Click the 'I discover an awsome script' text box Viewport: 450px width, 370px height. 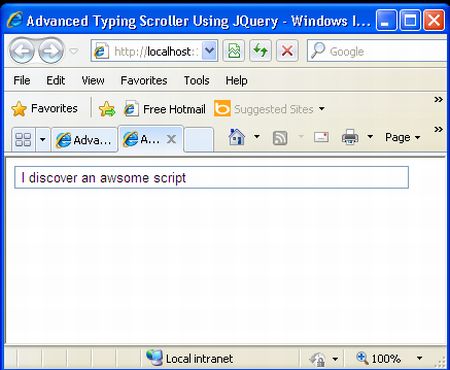coord(211,177)
